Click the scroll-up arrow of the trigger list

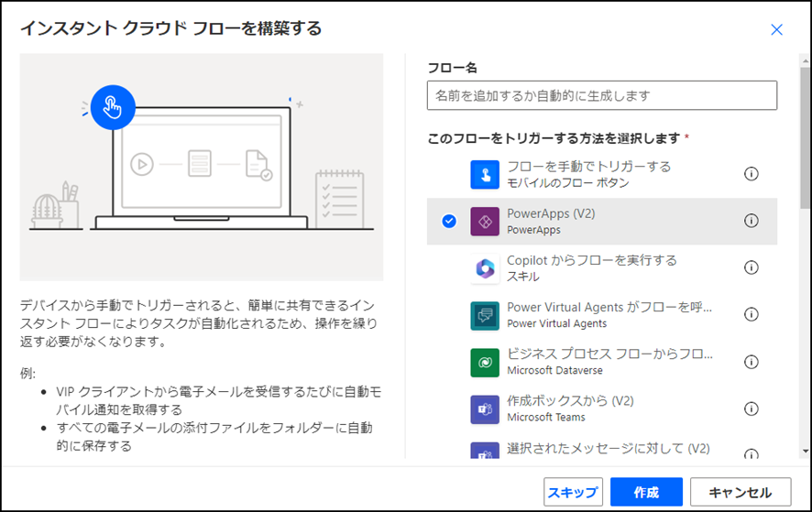[x=806, y=61]
